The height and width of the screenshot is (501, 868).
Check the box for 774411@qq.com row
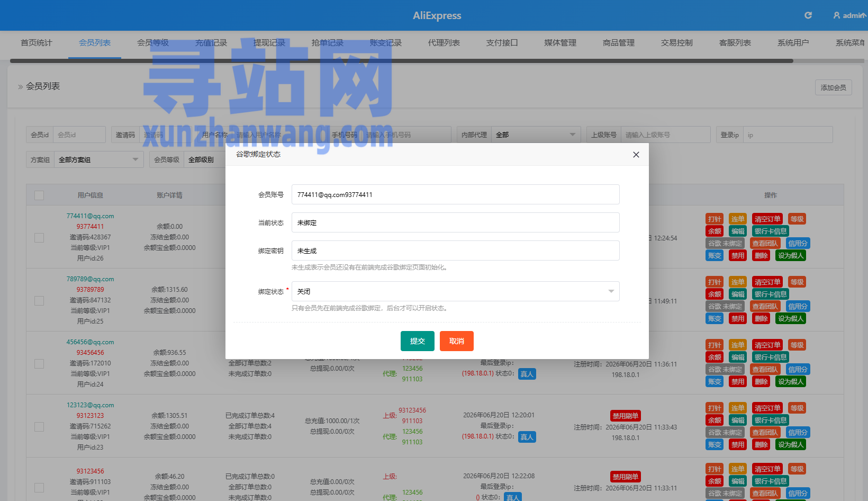point(39,238)
